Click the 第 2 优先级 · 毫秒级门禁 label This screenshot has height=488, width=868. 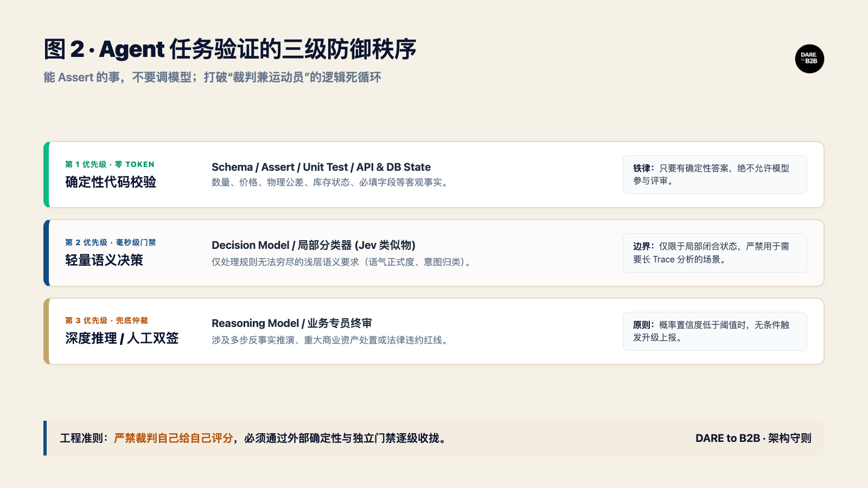click(x=111, y=242)
